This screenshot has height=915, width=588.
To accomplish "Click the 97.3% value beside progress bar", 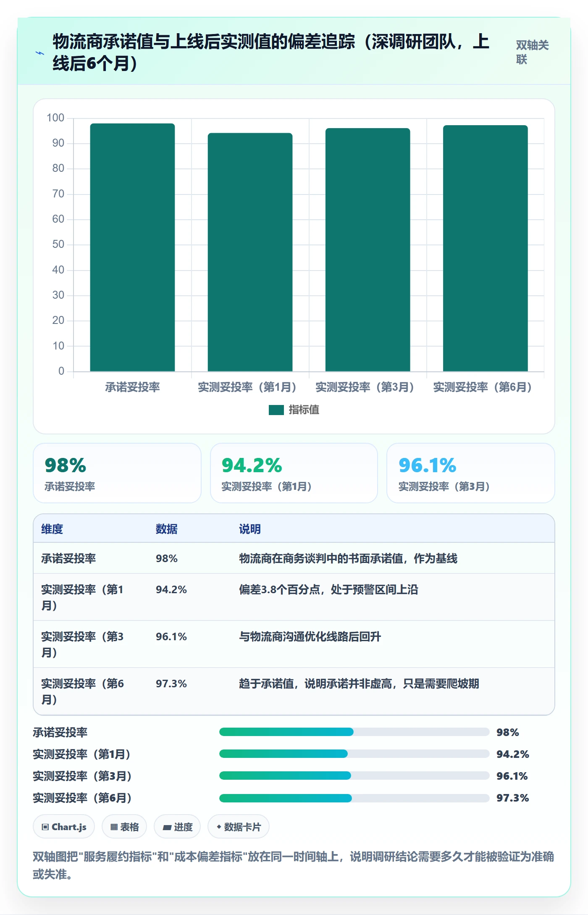I will click(512, 798).
